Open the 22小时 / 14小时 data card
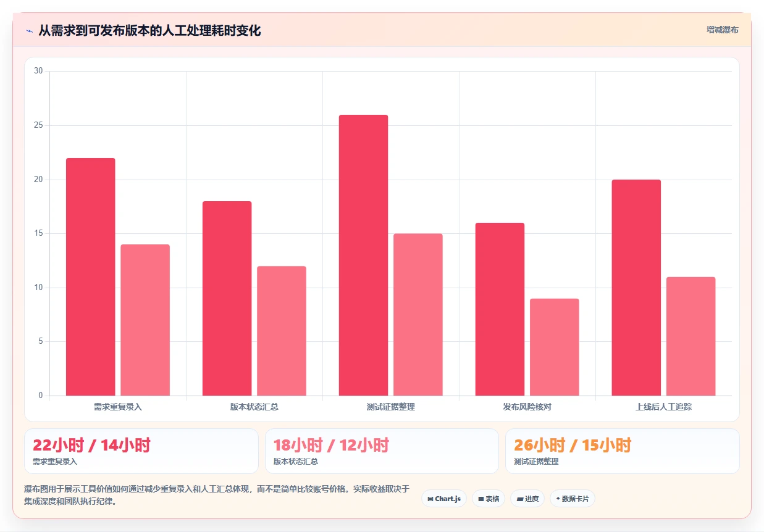 coord(141,451)
